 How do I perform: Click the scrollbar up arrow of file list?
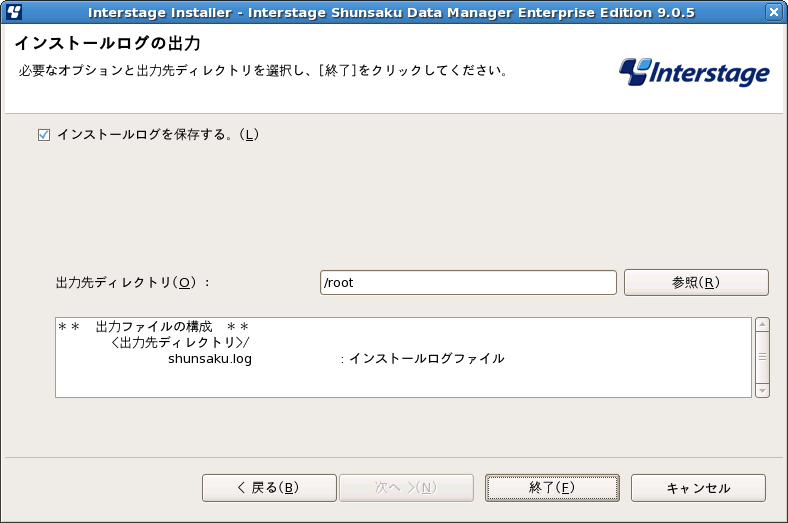tap(762, 325)
